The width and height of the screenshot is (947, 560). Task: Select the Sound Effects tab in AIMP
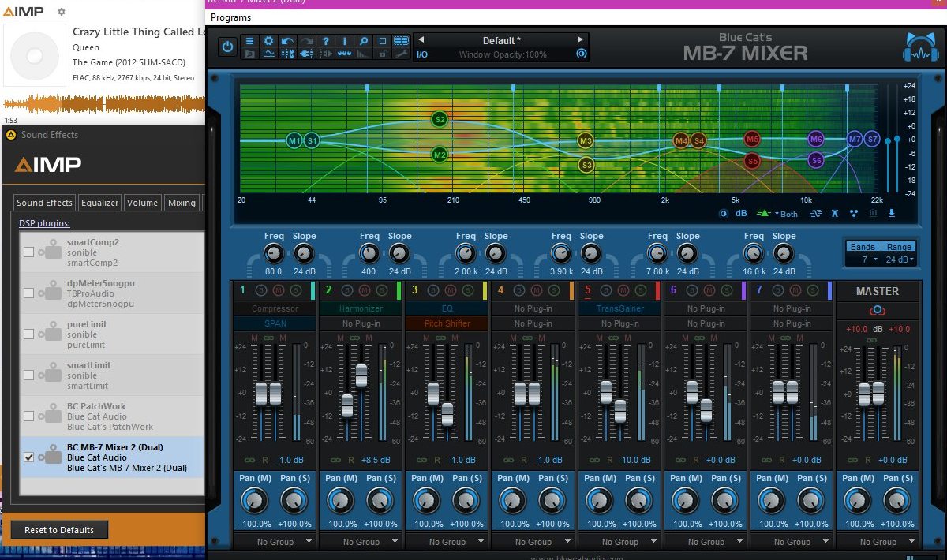coord(45,203)
